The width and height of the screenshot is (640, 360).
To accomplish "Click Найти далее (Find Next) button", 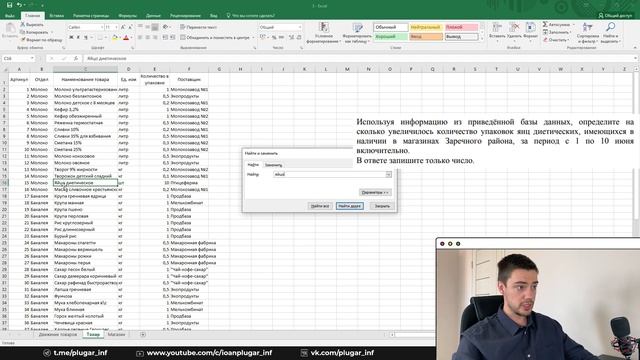I will point(350,206).
